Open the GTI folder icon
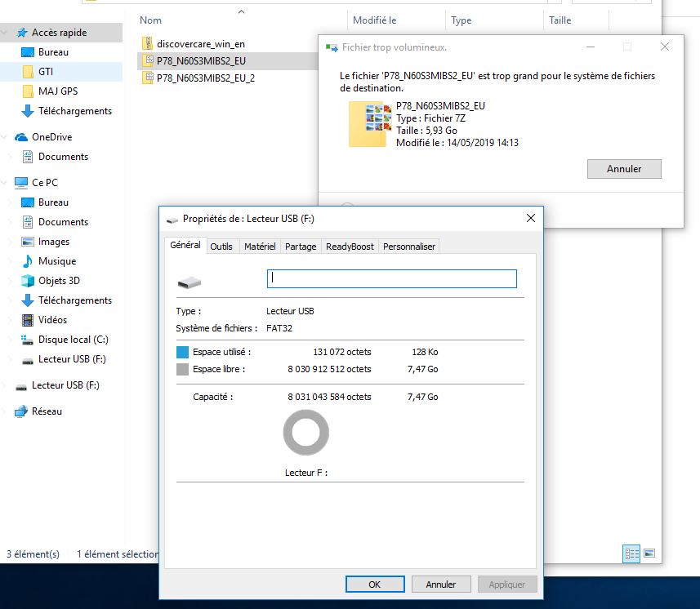The image size is (700, 609). pyautogui.click(x=28, y=71)
